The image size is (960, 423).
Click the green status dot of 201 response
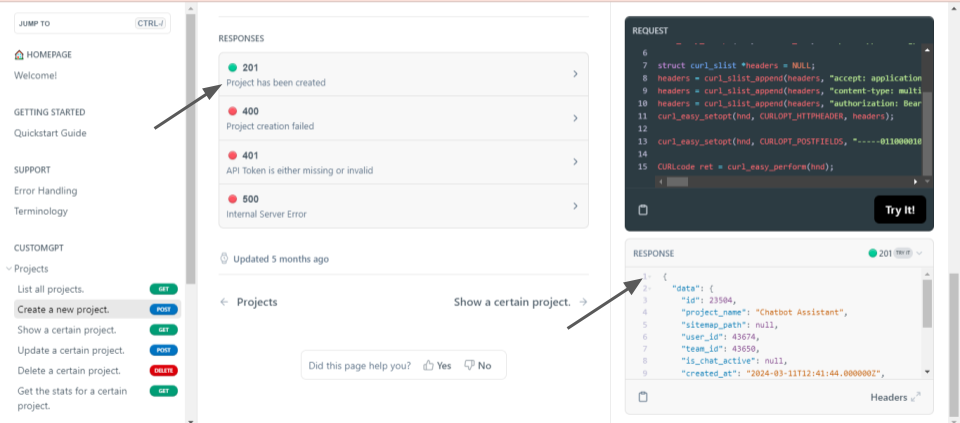(233, 67)
